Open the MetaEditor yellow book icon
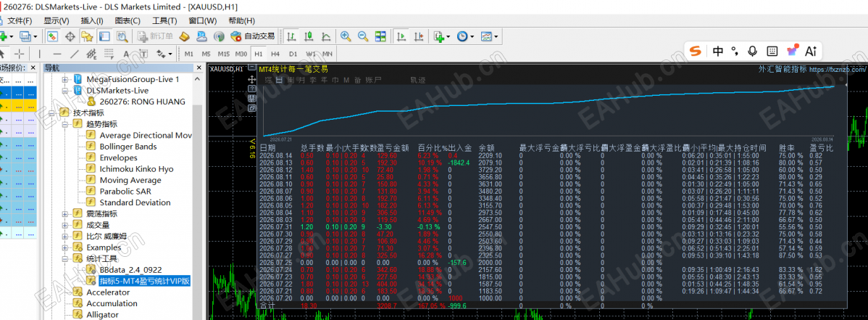 (185, 36)
